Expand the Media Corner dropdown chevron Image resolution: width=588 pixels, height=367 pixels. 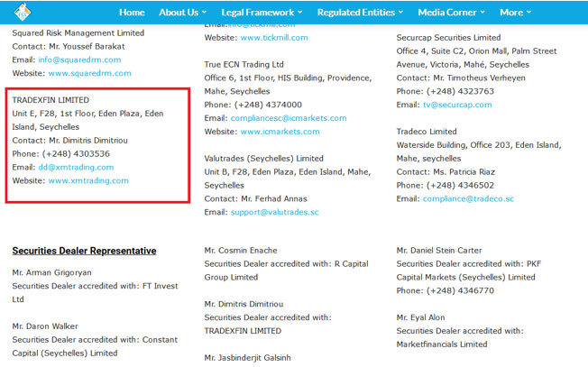tap(482, 13)
